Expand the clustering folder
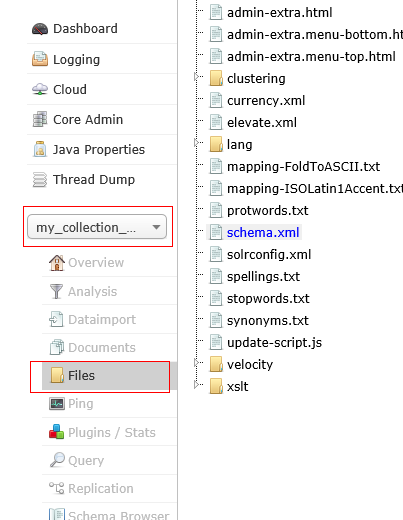The width and height of the screenshot is (403, 520). (x=196, y=77)
